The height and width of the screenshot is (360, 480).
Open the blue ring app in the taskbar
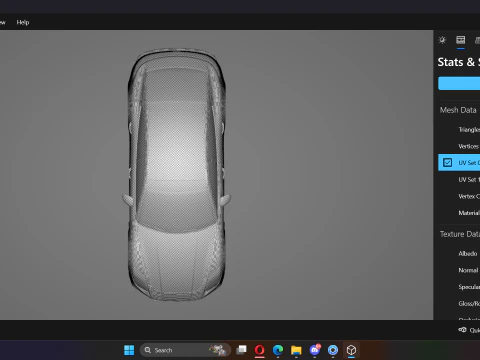pos(333,350)
